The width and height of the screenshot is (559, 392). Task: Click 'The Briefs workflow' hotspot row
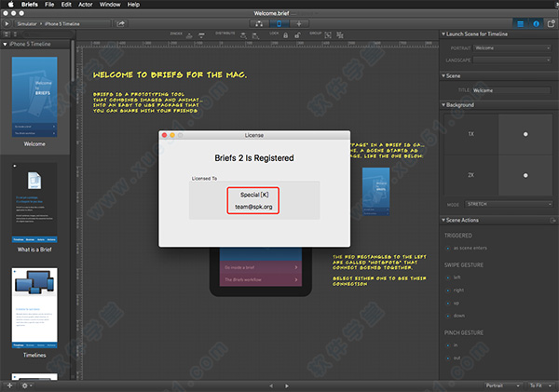(x=261, y=279)
